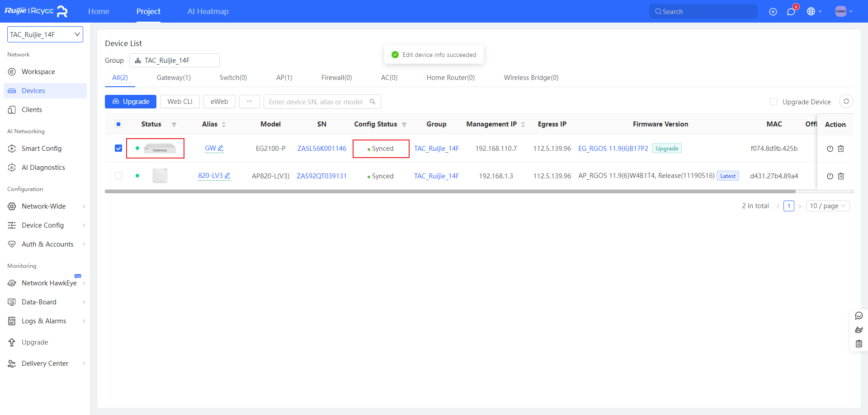Expand Device Config menu
The height and width of the screenshot is (415, 868).
pyautogui.click(x=45, y=225)
